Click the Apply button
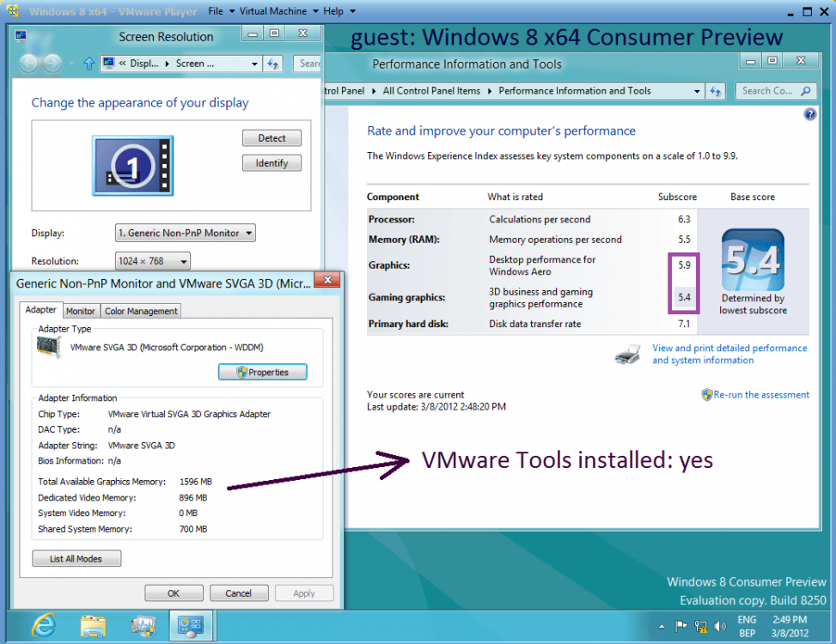This screenshot has width=836, height=644. [304, 592]
